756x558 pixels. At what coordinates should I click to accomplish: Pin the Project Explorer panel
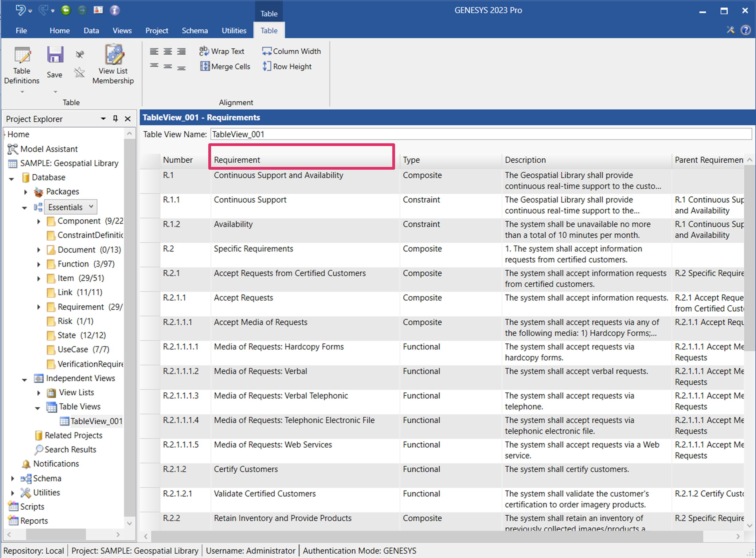[116, 119]
